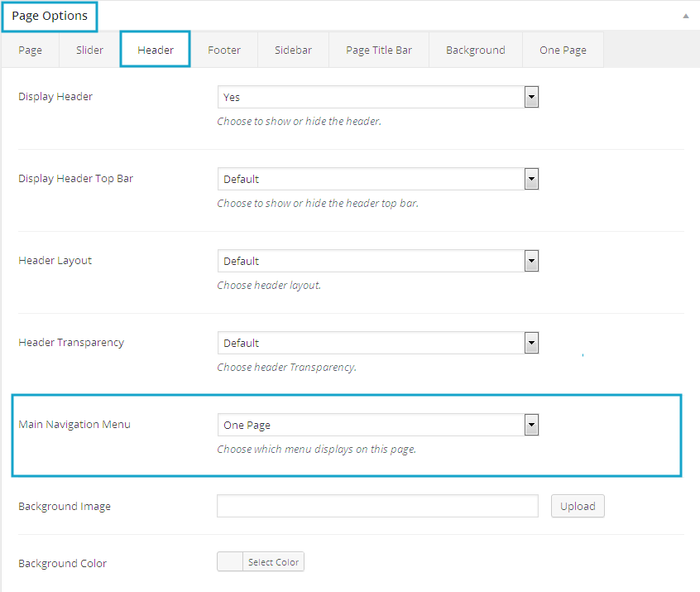Select the Header tab
This screenshot has height=592, width=700.
click(x=156, y=50)
